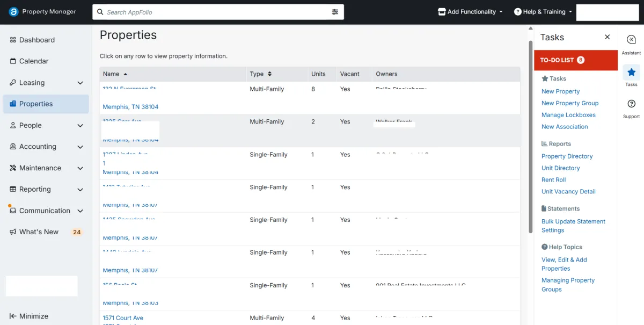Sort properties by Type column

(x=261, y=74)
